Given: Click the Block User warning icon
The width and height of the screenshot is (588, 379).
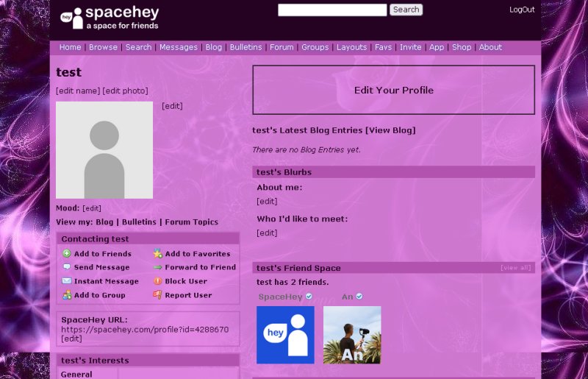Looking at the screenshot, I should [x=157, y=281].
